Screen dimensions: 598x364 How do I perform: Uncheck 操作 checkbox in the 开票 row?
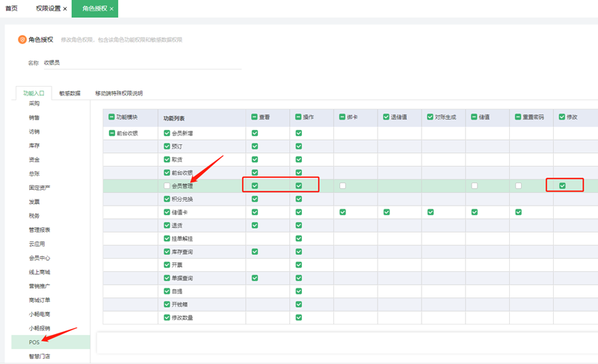coord(298,265)
